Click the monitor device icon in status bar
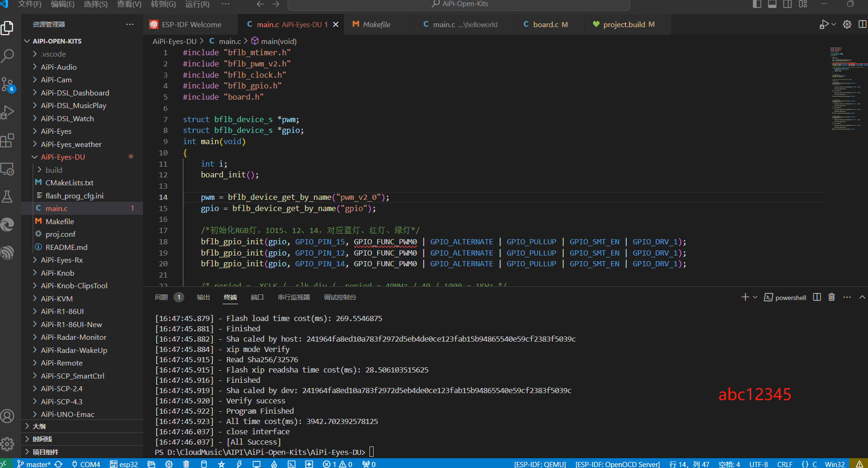Screen dimensions: 868x468 (x=256, y=464)
